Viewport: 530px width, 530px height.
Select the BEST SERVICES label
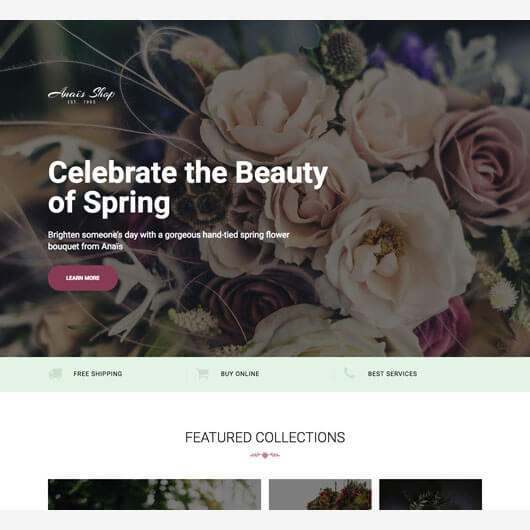pyautogui.click(x=392, y=374)
